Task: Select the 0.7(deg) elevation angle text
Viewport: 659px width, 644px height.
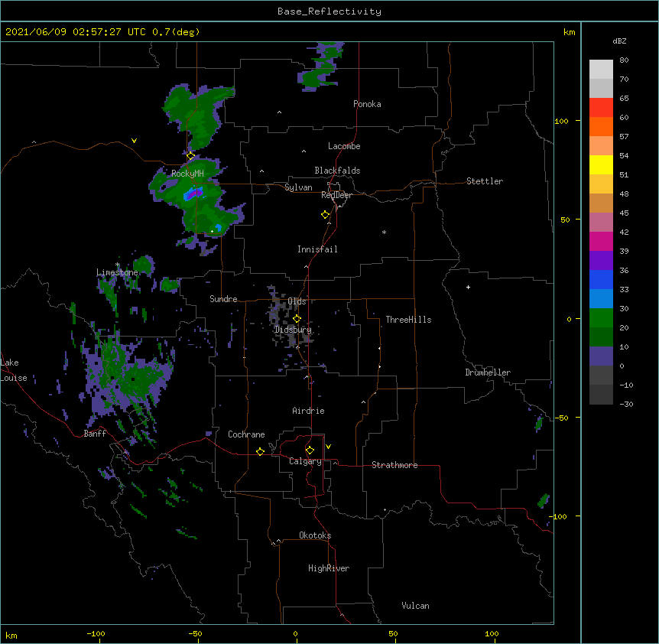Action: [x=176, y=32]
